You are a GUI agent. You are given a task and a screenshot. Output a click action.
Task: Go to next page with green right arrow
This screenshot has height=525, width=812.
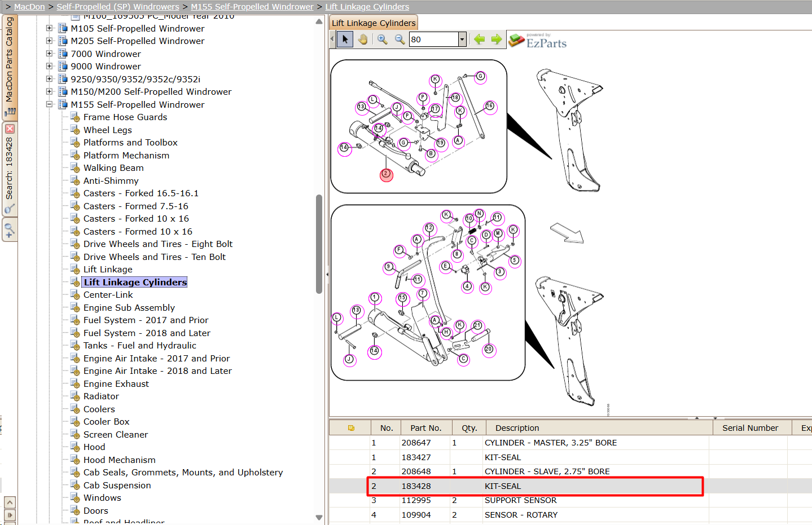tap(497, 39)
